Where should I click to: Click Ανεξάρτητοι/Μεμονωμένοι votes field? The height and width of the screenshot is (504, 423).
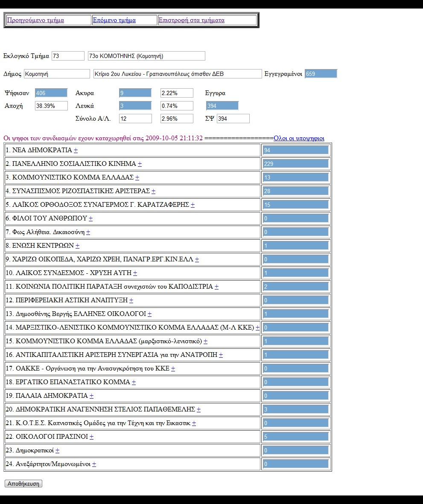(x=296, y=464)
